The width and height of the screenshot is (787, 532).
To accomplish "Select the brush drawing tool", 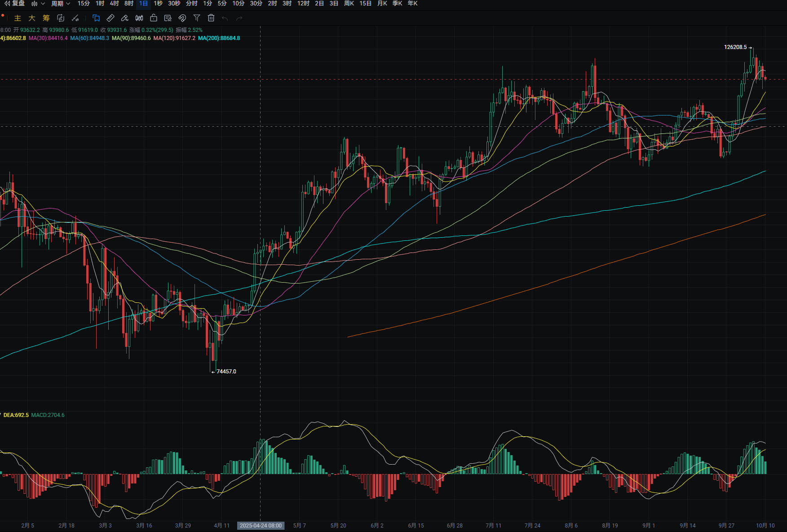I will pos(125,18).
